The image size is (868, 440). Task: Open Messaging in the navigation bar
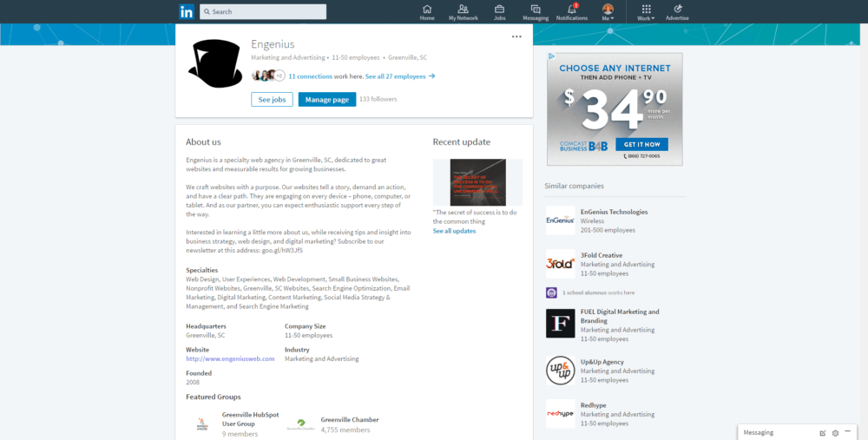536,12
